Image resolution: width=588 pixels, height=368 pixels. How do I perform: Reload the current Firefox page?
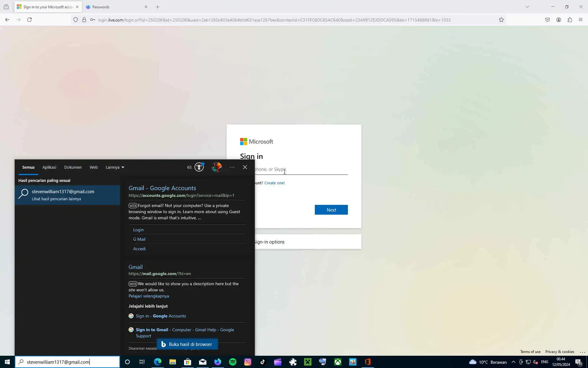coord(29,20)
